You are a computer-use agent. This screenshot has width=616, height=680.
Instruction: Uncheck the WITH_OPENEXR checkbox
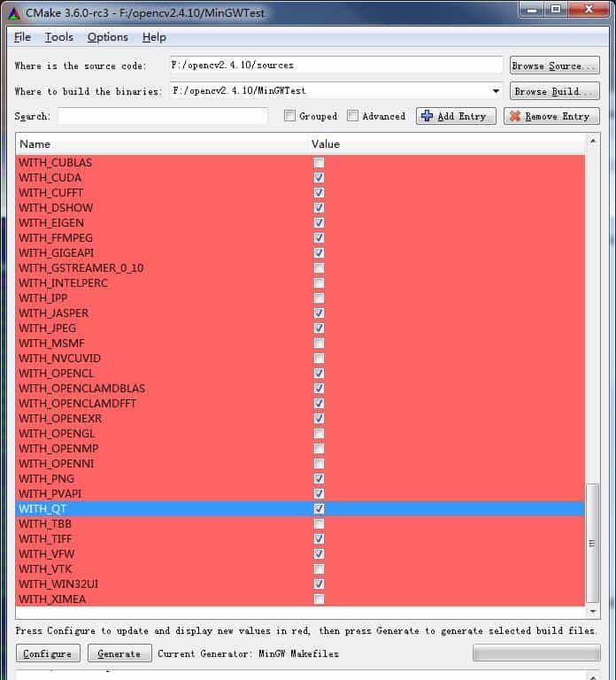click(x=319, y=418)
